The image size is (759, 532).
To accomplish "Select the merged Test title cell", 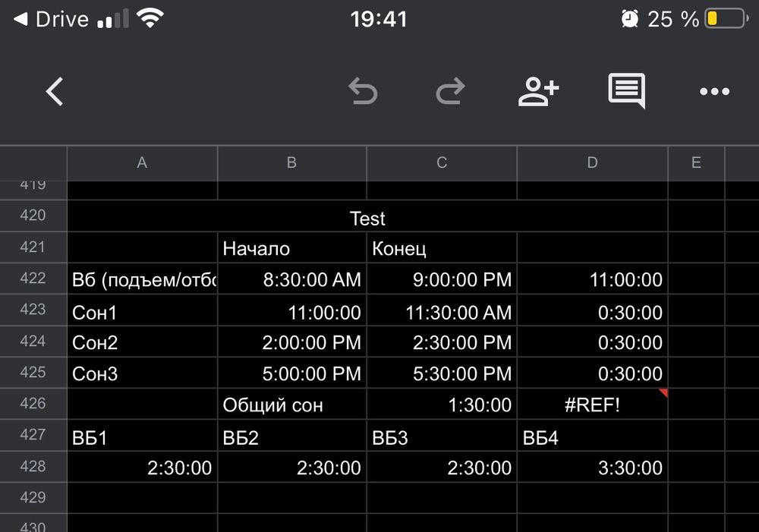I will 367,219.
